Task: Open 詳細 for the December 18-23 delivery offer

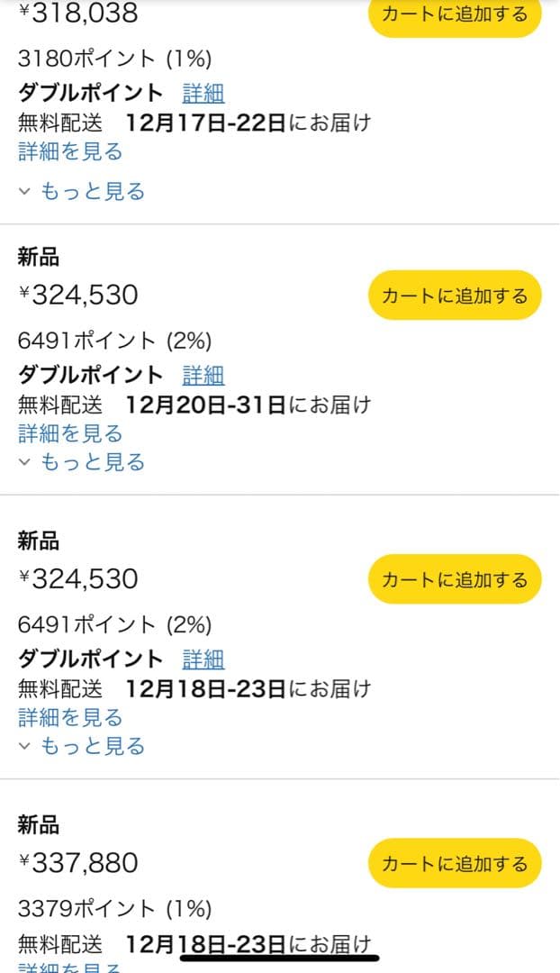Action: pyautogui.click(x=204, y=659)
